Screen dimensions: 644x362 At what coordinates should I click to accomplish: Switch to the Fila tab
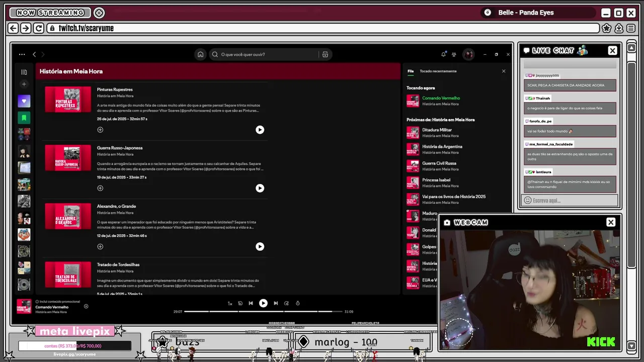coord(411,71)
